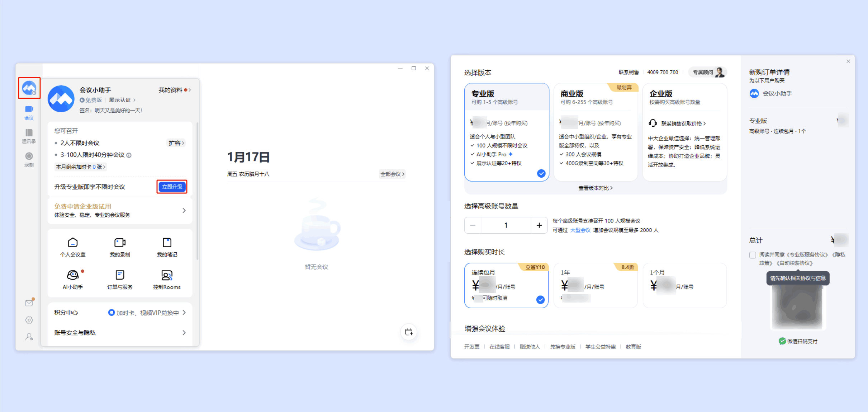Click the 专属顾问 button
This screenshot has height=412, width=868.
[707, 72]
